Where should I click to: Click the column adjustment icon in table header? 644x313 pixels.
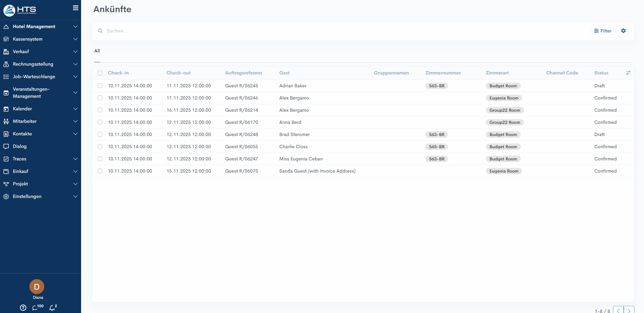pos(628,73)
